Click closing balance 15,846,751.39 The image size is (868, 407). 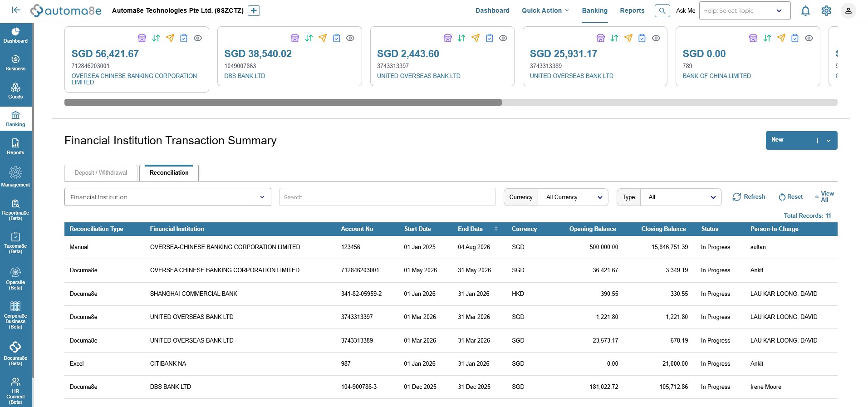(x=670, y=247)
